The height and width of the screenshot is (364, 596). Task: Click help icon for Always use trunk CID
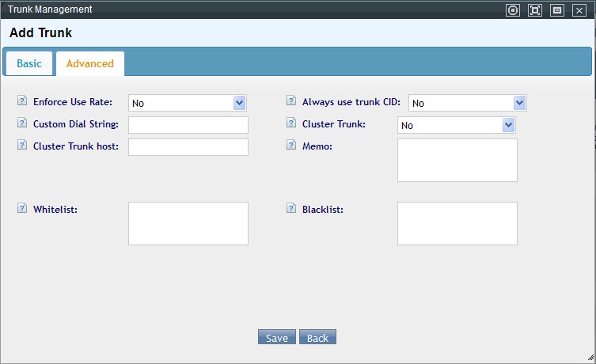click(290, 101)
